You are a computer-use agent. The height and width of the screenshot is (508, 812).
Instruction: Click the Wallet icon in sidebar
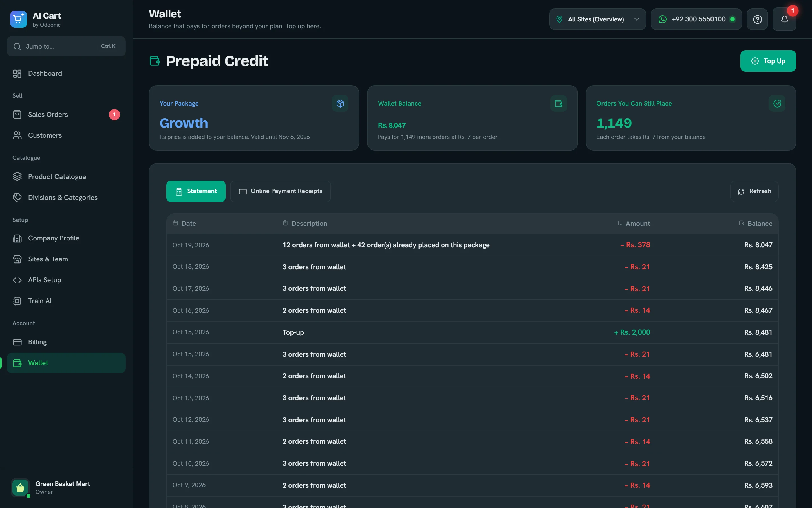point(17,363)
